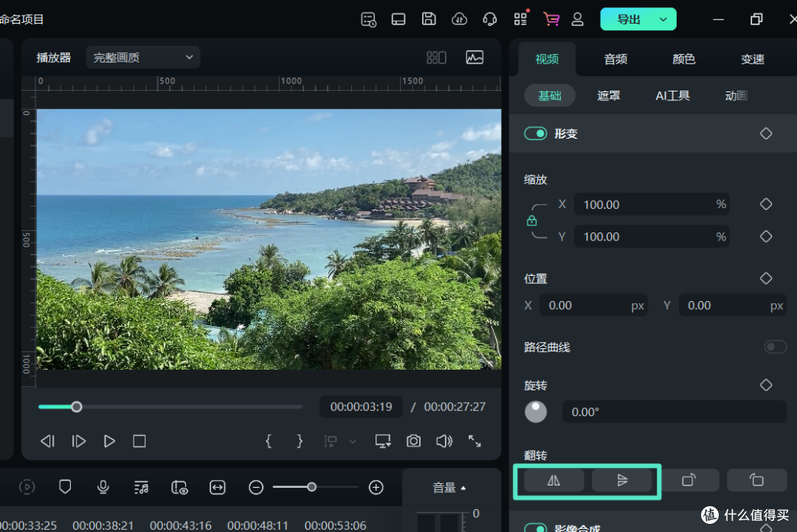
Task: Toggle the 形变 transform switch
Action: 535,134
